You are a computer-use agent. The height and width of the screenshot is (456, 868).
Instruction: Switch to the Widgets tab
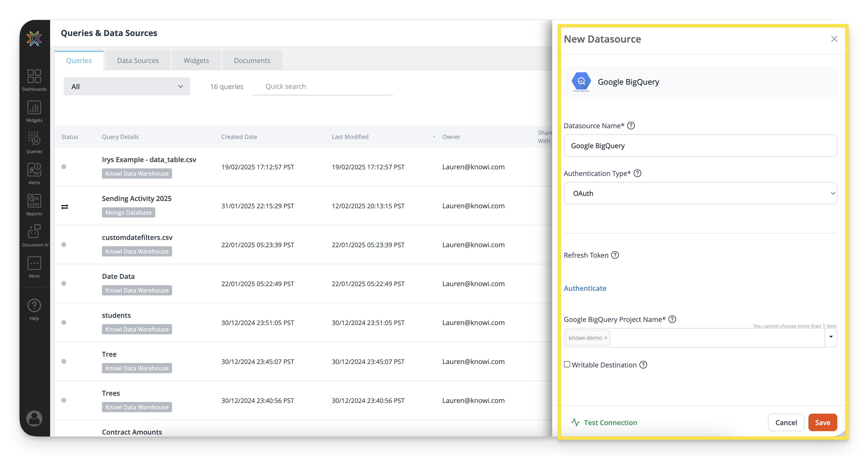click(196, 60)
